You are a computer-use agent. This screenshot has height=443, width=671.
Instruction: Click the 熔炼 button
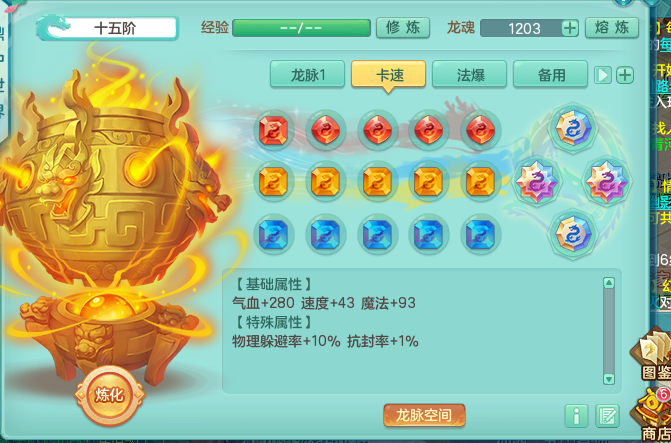(612, 28)
